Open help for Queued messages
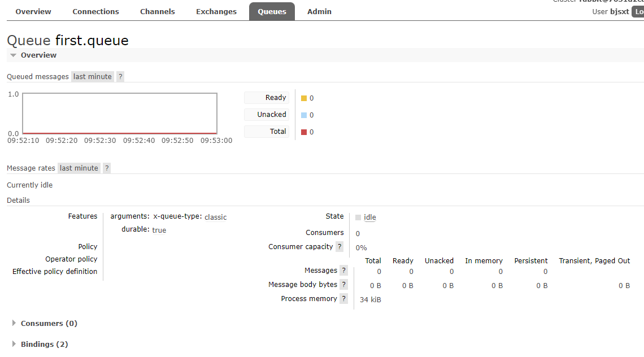 (120, 76)
